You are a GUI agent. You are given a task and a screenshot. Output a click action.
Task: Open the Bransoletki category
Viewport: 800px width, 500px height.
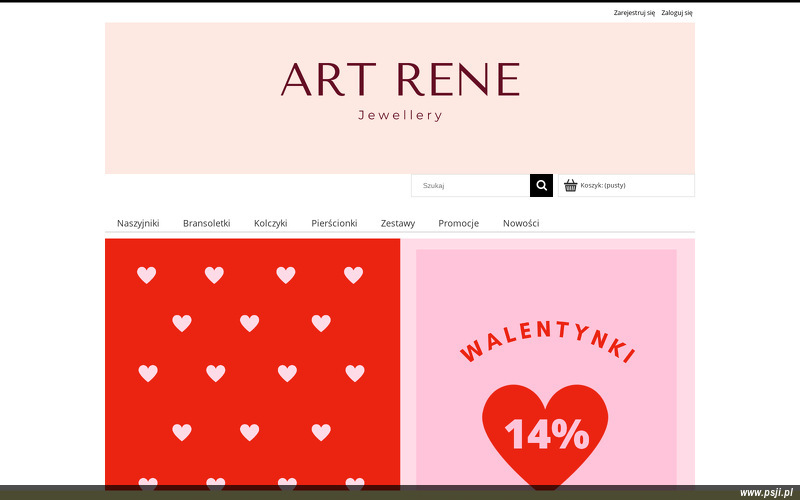pyautogui.click(x=207, y=223)
